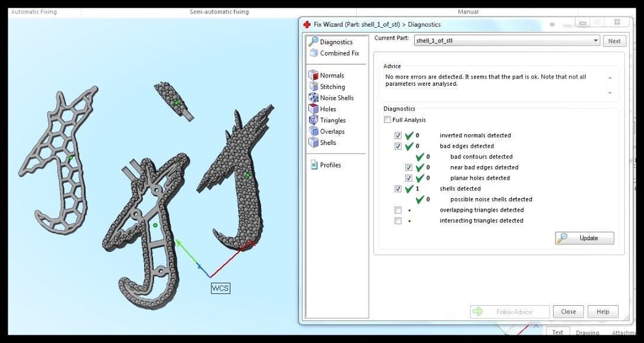Click the Next part button
The width and height of the screenshot is (644, 343).
(x=614, y=41)
